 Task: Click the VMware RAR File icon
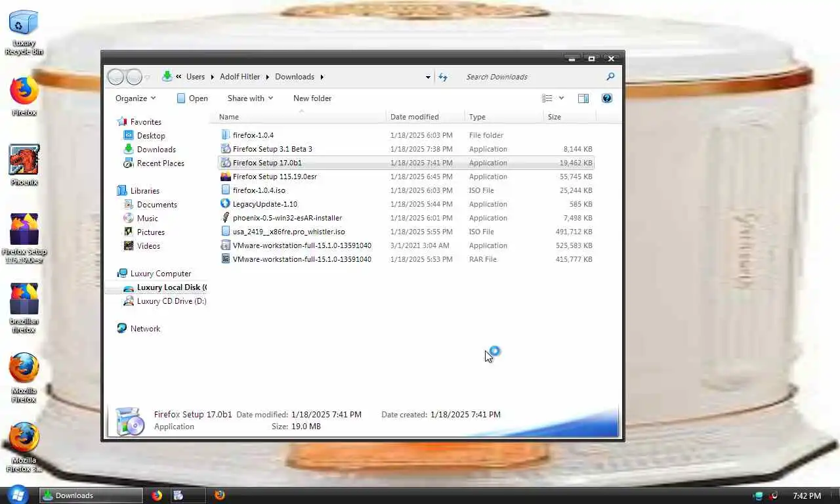click(x=226, y=259)
